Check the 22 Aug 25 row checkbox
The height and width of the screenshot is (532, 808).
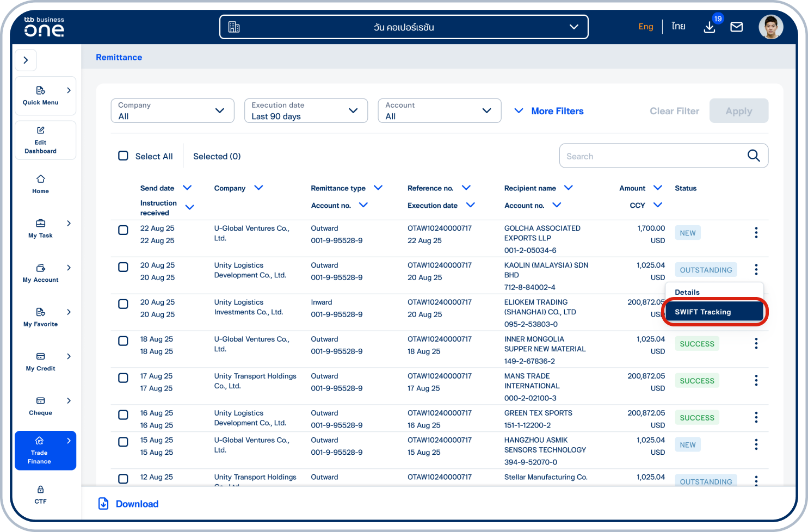click(124, 230)
